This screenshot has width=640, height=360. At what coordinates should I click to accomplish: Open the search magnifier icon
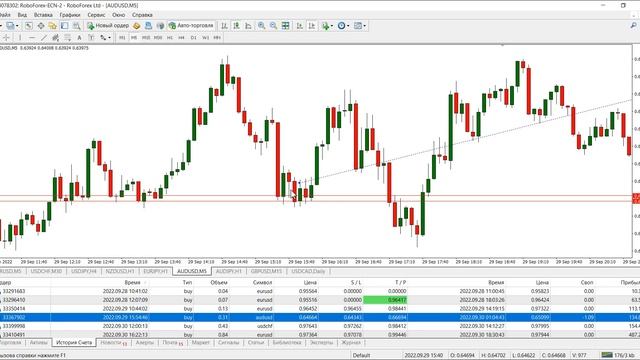633,26
